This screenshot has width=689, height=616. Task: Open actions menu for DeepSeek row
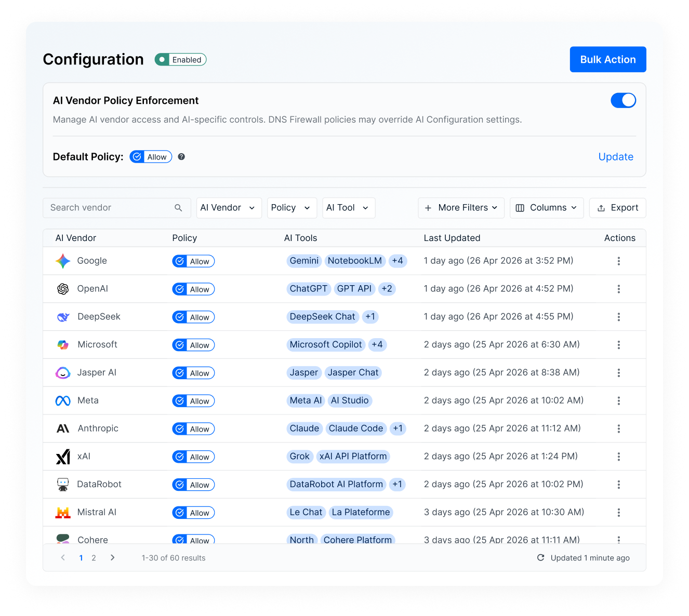[618, 317]
